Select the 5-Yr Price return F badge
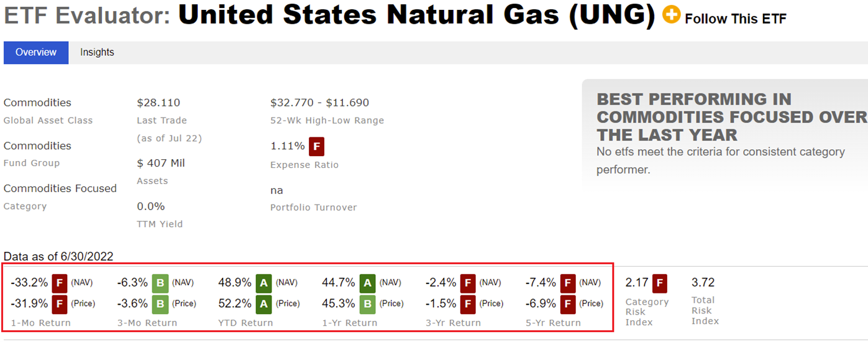This screenshot has height=342, width=868. 568,304
